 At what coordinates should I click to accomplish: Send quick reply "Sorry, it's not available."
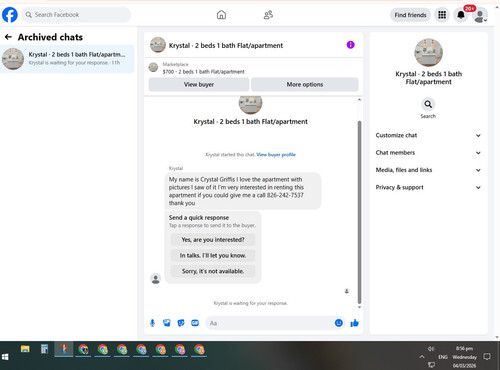coord(213,271)
